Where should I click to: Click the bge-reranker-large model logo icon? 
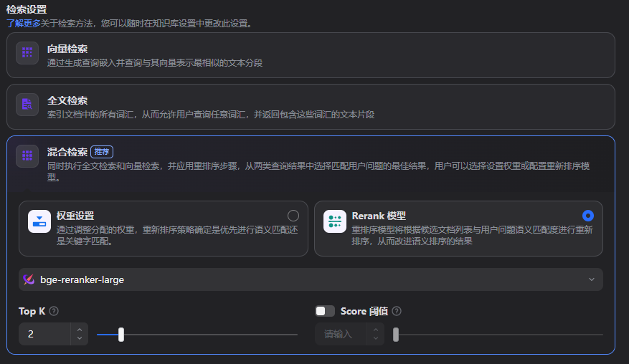click(x=29, y=279)
